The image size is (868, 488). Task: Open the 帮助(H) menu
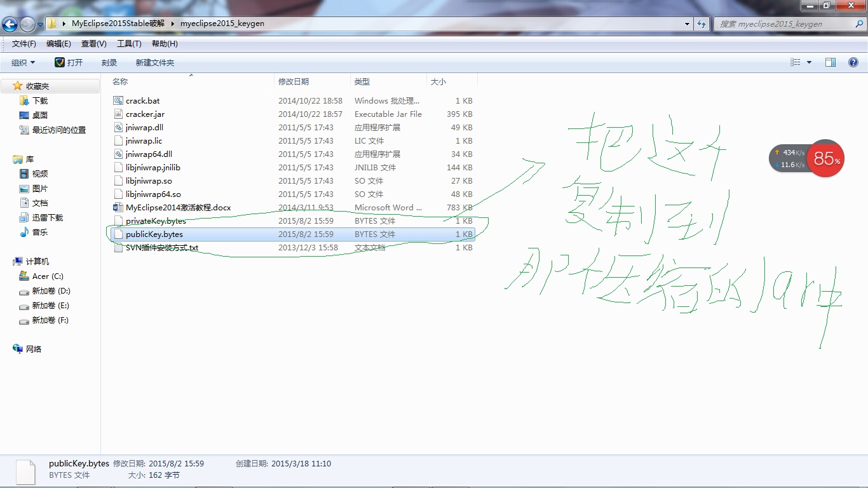point(165,44)
